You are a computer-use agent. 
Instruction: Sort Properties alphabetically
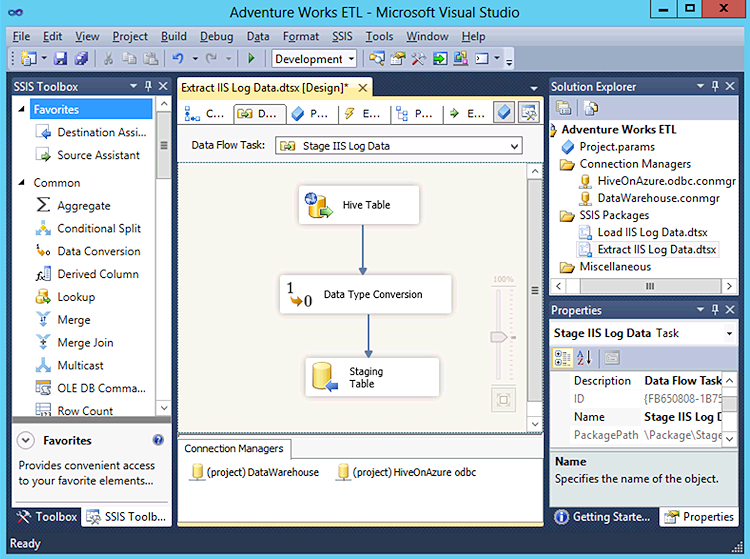tap(585, 358)
